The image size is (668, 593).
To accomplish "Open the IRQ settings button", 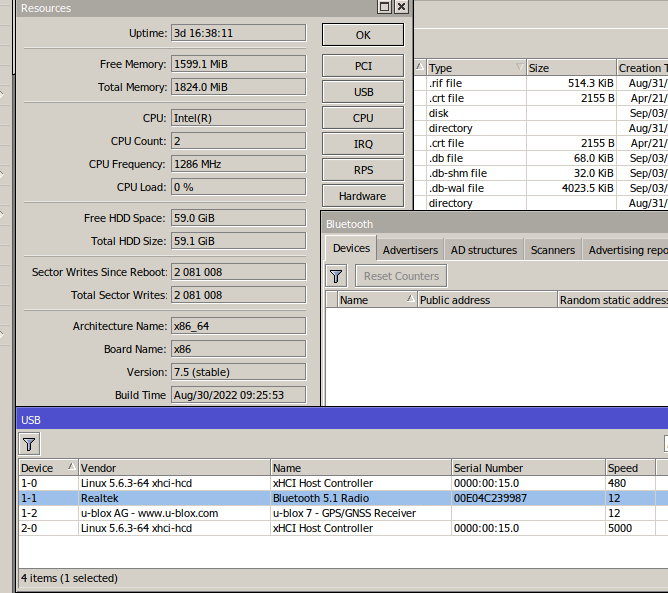I will (363, 144).
